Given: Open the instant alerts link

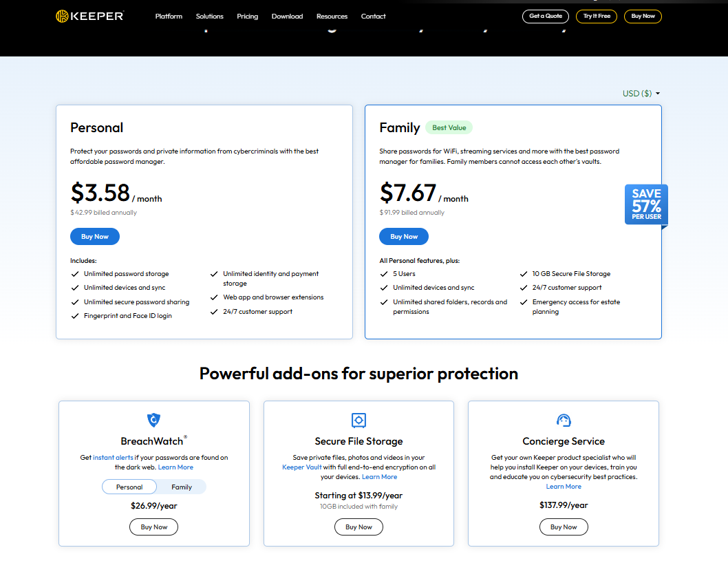Looking at the screenshot, I should (113, 457).
